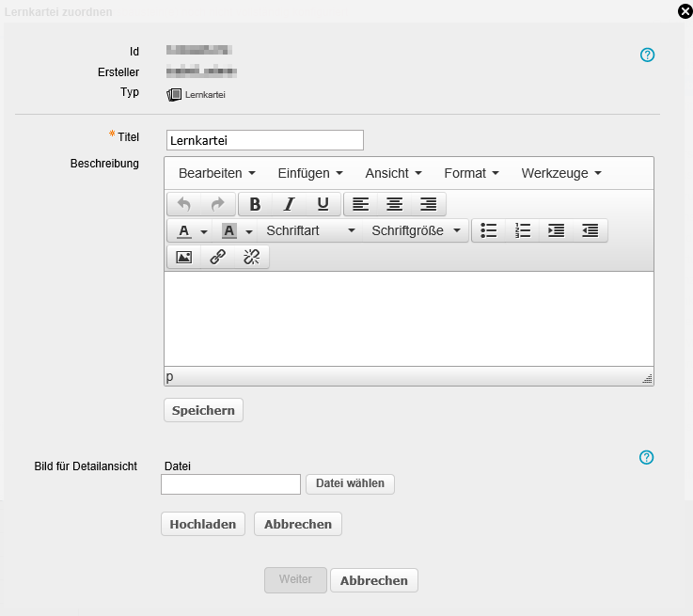Image resolution: width=693 pixels, height=616 pixels.
Task: Open the Werkzeuge menu
Action: coord(560,173)
